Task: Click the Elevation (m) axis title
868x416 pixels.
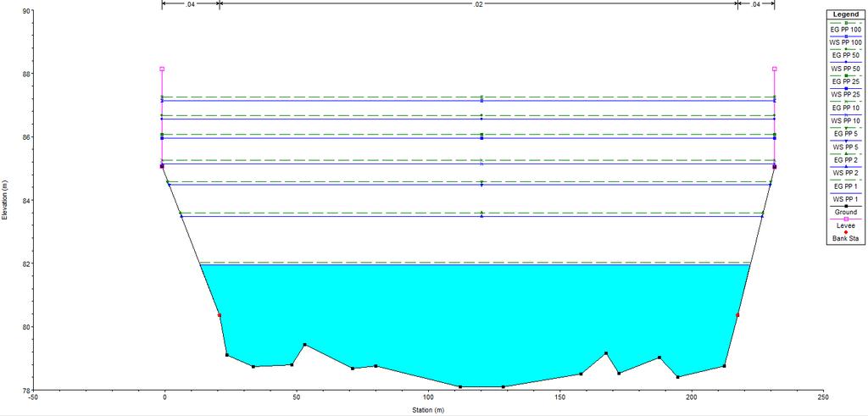Action: click(x=4, y=200)
